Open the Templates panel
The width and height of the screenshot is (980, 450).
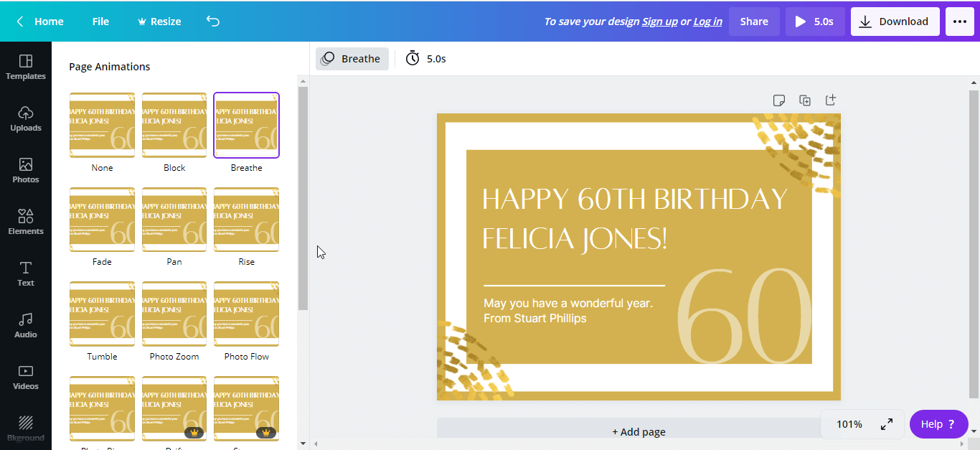click(26, 67)
